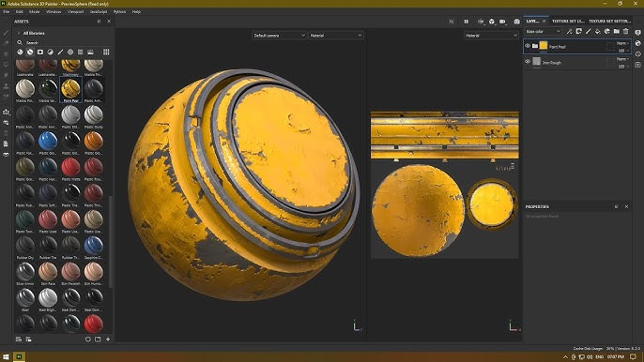This screenshot has width=644, height=362.
Task: Filter assets by Filters type
Action: pos(50,53)
